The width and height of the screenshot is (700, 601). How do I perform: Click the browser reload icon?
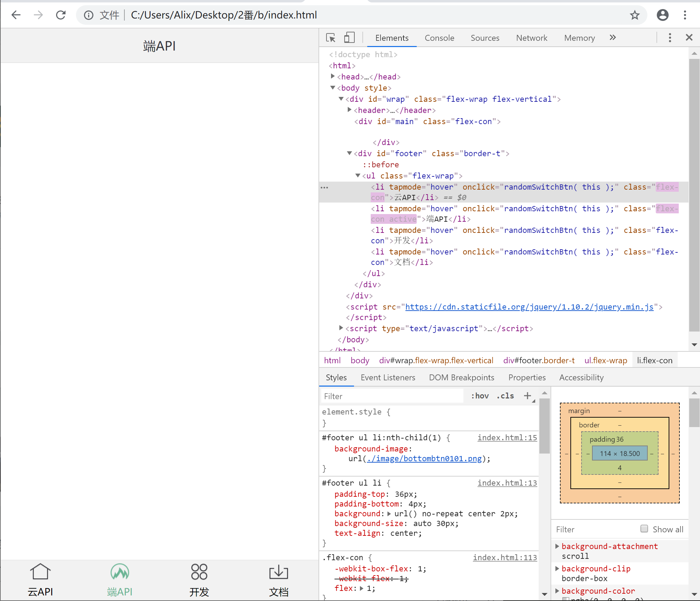(x=61, y=15)
